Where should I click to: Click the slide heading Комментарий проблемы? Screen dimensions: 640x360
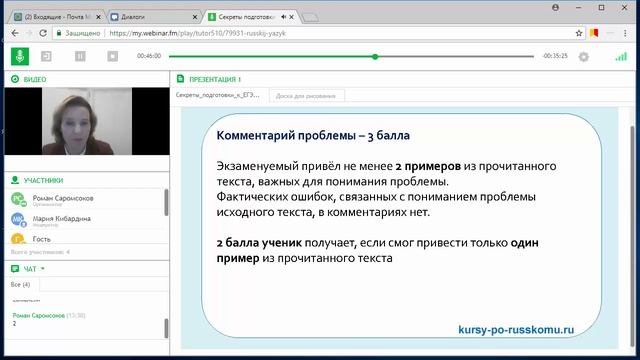point(313,136)
